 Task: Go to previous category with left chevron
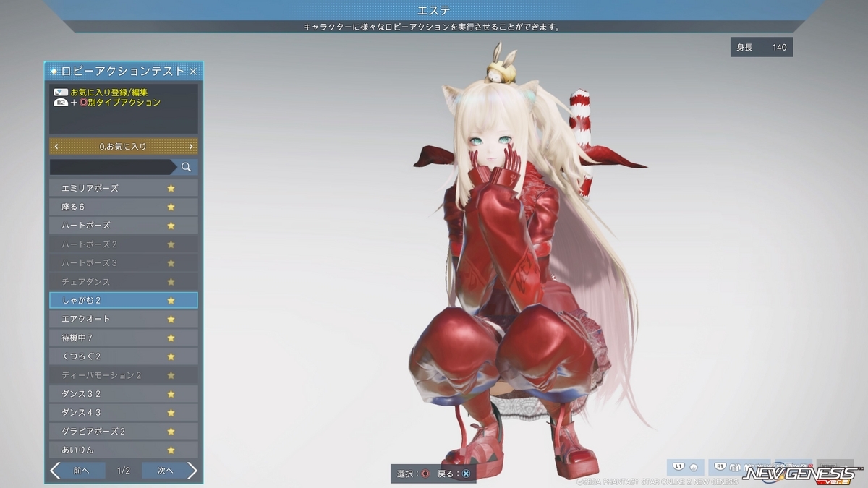(56, 147)
